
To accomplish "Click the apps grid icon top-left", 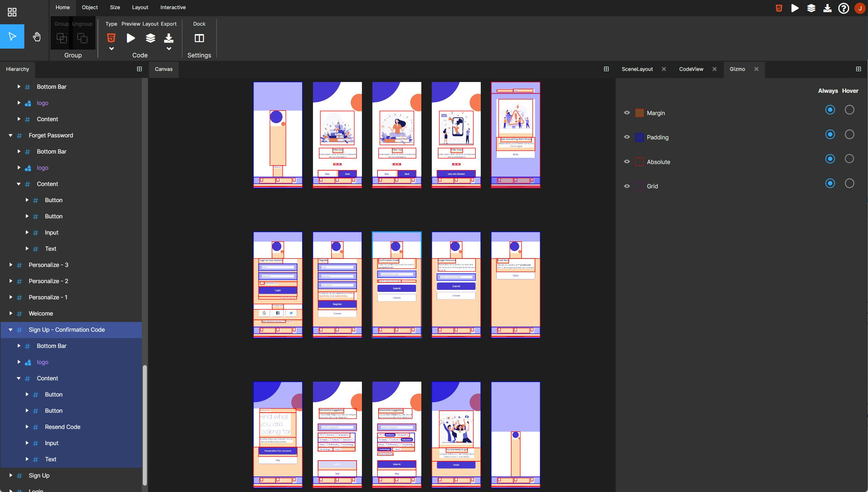I will pyautogui.click(x=12, y=12).
